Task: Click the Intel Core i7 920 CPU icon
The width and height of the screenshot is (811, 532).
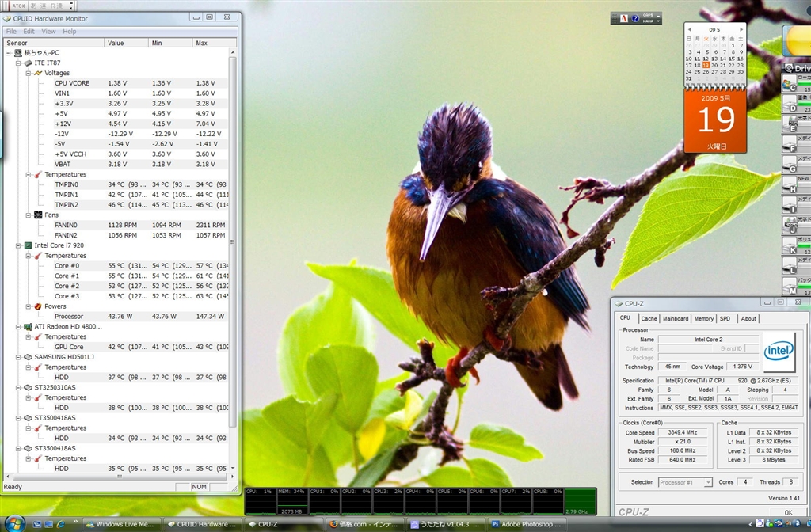Action: pos(28,245)
